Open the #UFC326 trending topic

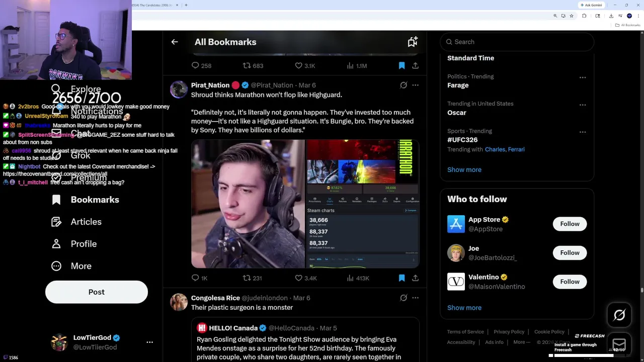click(x=462, y=140)
